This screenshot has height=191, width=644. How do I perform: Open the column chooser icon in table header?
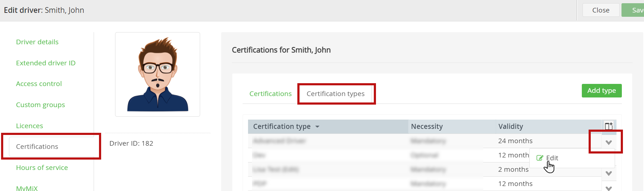(x=609, y=126)
